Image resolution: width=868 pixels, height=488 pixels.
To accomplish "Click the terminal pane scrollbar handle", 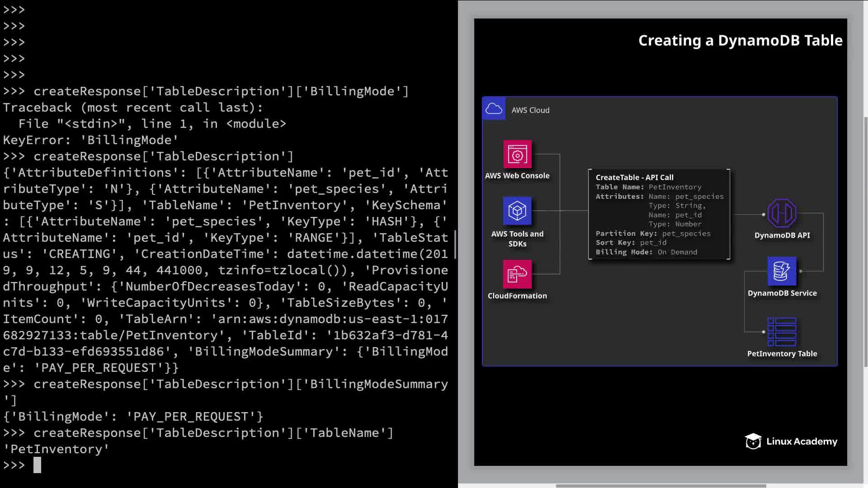I will tap(455, 244).
